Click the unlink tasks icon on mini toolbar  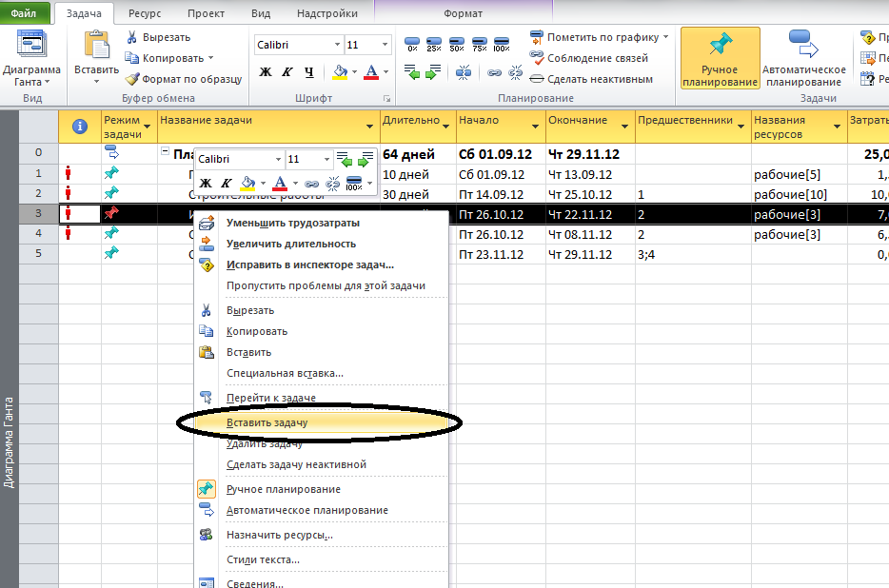[333, 183]
